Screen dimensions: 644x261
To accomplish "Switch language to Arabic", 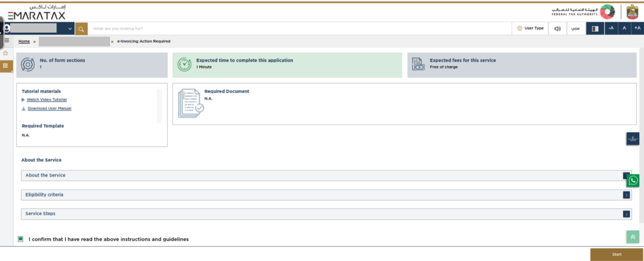I will (575, 28).
